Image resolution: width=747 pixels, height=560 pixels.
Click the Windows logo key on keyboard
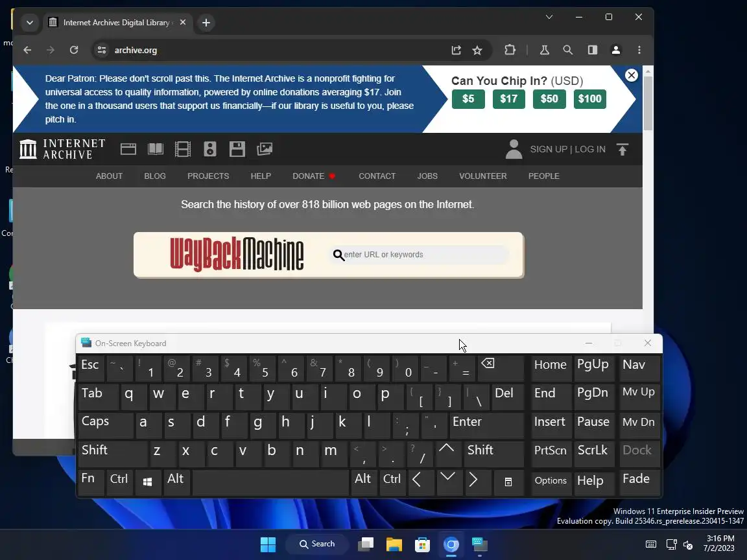148,482
